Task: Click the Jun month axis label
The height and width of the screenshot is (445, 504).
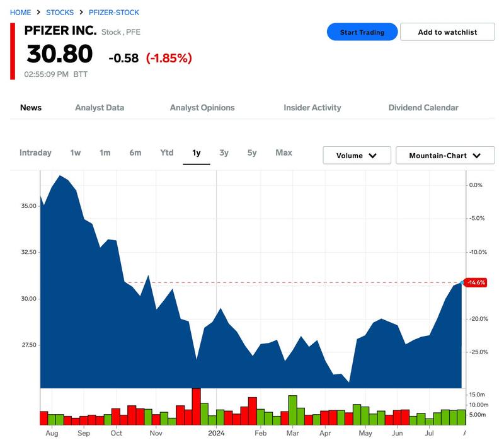Action: coord(398,433)
